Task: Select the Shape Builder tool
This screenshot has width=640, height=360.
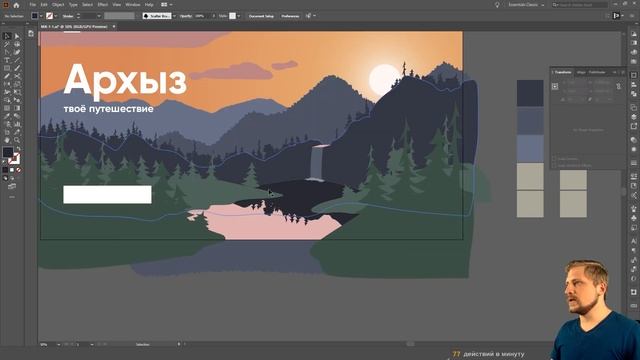Action: [7, 100]
